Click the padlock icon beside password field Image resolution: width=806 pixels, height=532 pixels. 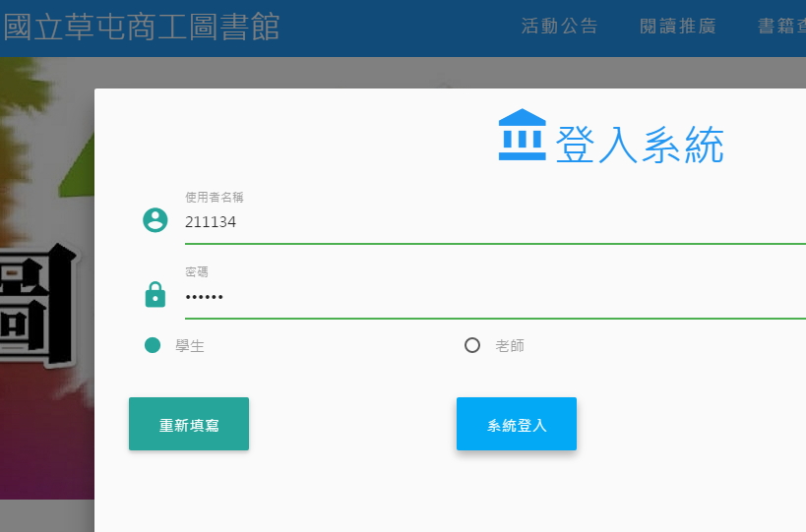(155, 294)
